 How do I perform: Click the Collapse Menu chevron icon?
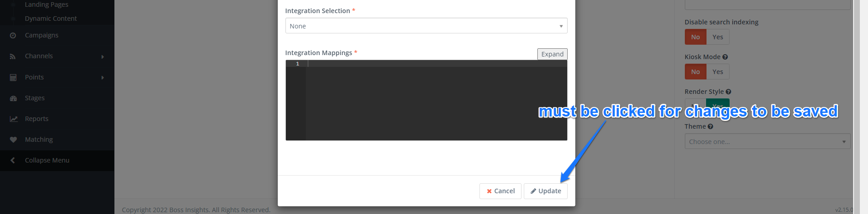pyautogui.click(x=13, y=160)
